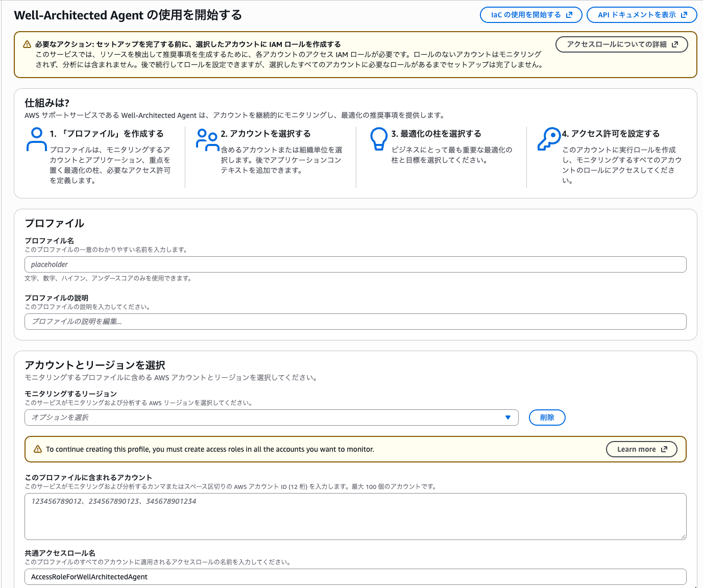Click the モニタリングするリージョン label
The width and height of the screenshot is (703, 588).
pyautogui.click(x=71, y=394)
